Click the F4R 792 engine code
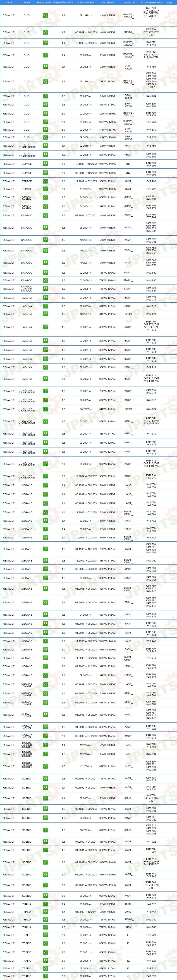The width and height of the screenshot is (177, 980). 151,189
